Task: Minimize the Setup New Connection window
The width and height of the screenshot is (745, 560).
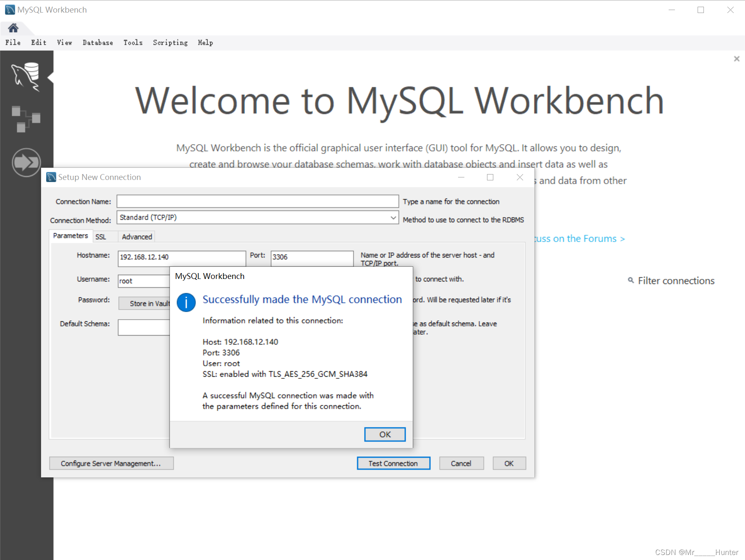Action: point(461,177)
